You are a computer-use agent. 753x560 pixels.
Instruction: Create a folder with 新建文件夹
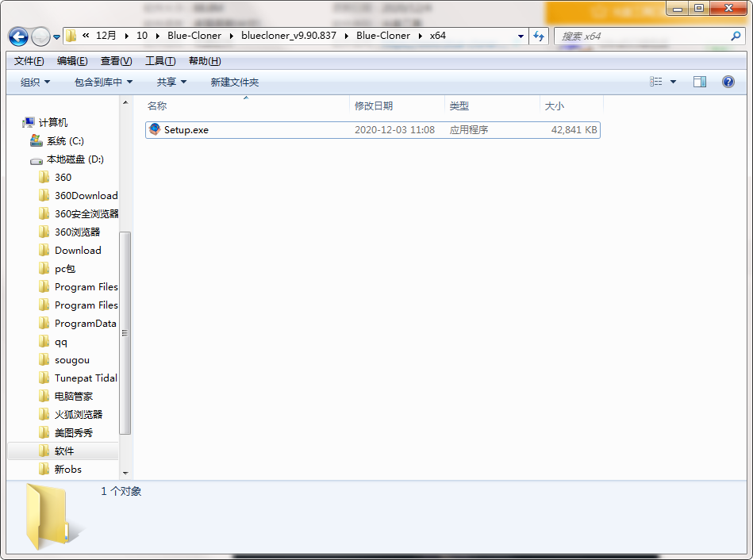coord(235,82)
